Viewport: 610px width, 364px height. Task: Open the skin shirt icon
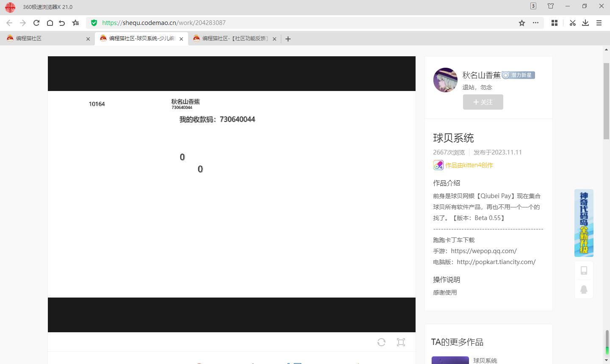click(x=551, y=6)
